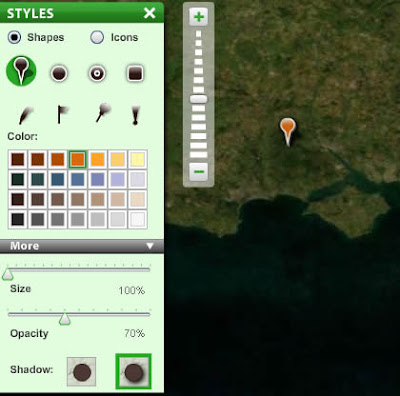Screen dimensions: 400x396
Task: Click the orange pin marker on the map
Action: click(x=287, y=132)
